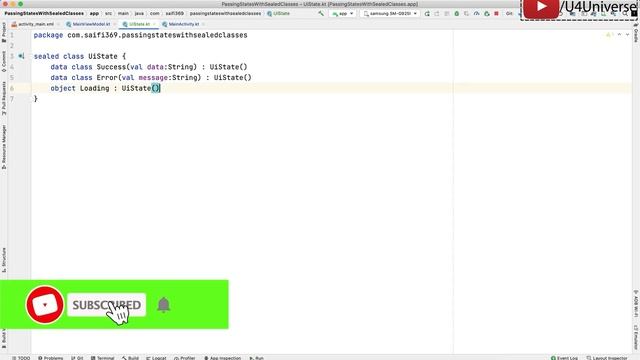Open the ADB Wi-Fi side panel

coord(636,304)
